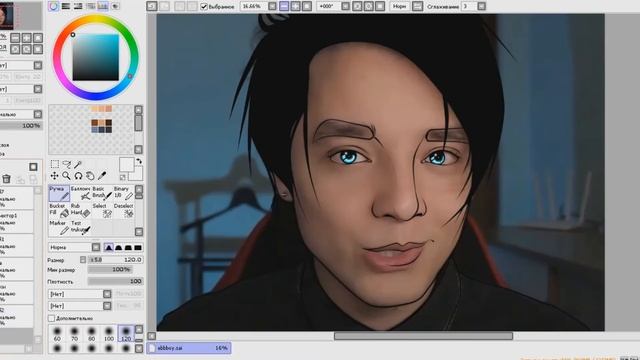Choose the 60 brush size preset
640x360 pixels.
pos(57,333)
